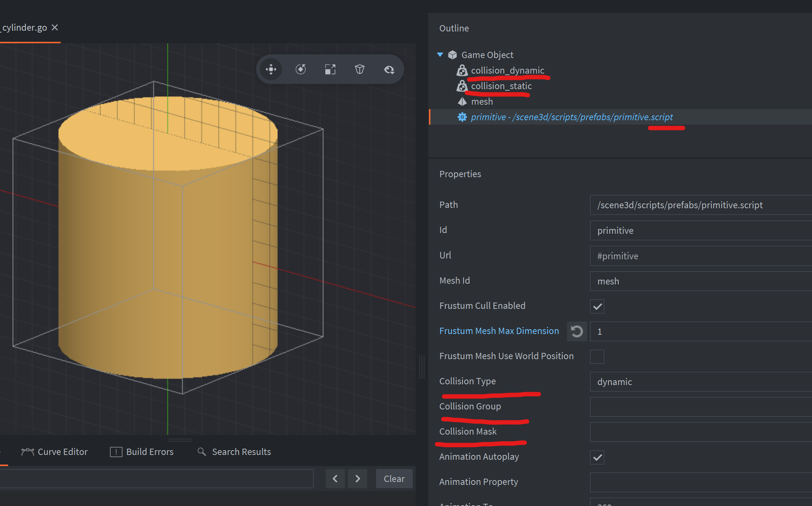Screen dimensions: 812x506
Task: Switch to the Build Errors tab
Action: tap(150, 452)
